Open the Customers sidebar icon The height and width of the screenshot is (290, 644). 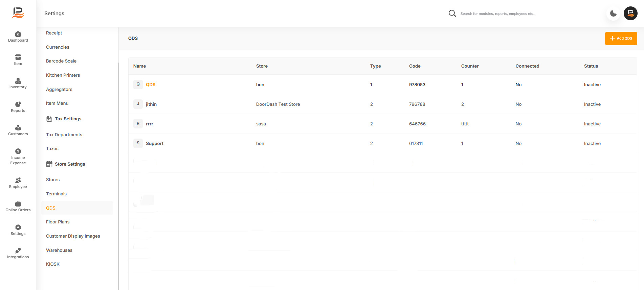[x=18, y=127]
